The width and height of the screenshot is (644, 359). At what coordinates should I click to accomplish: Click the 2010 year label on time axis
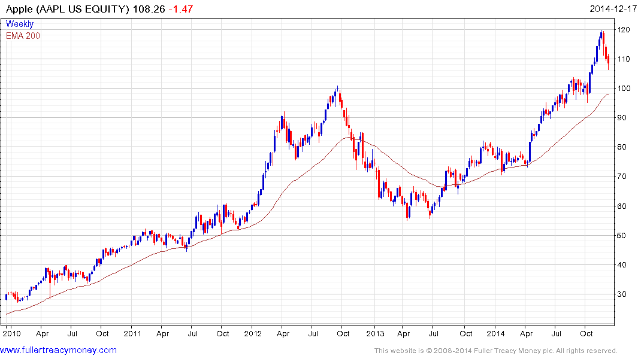point(11,333)
